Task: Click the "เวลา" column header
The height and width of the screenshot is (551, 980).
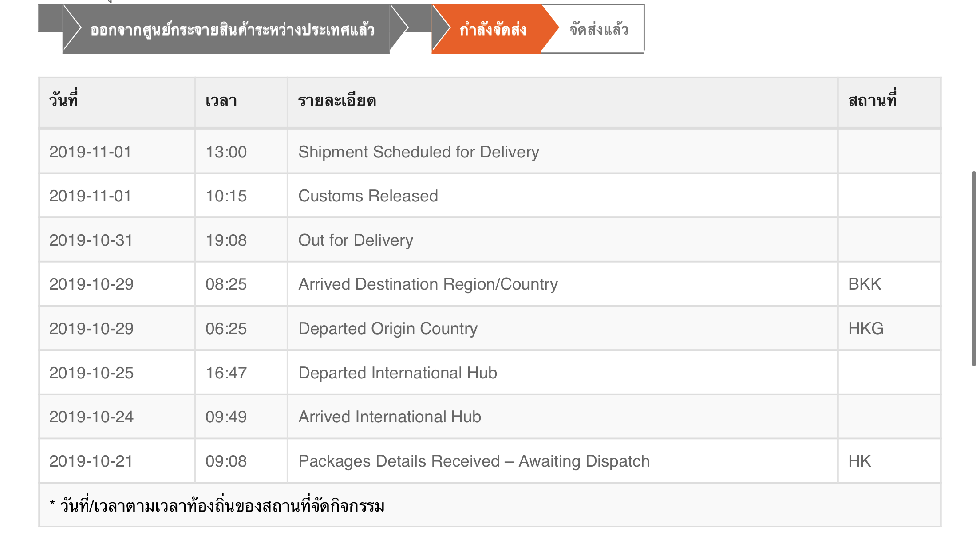Action: tap(221, 101)
